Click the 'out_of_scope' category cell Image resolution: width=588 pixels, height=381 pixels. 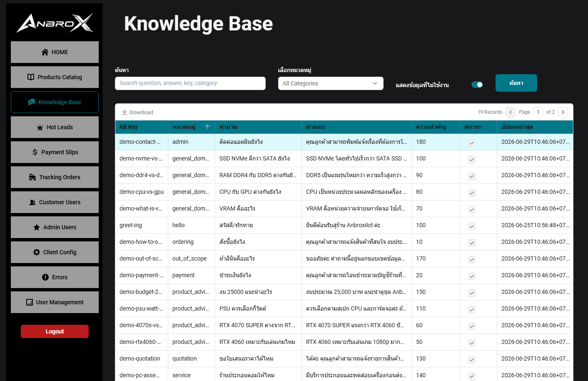click(192, 258)
